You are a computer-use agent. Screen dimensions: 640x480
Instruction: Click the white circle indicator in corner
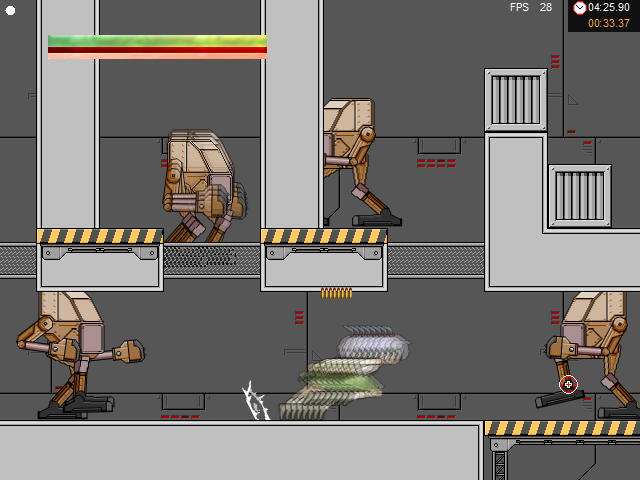pos(10,11)
